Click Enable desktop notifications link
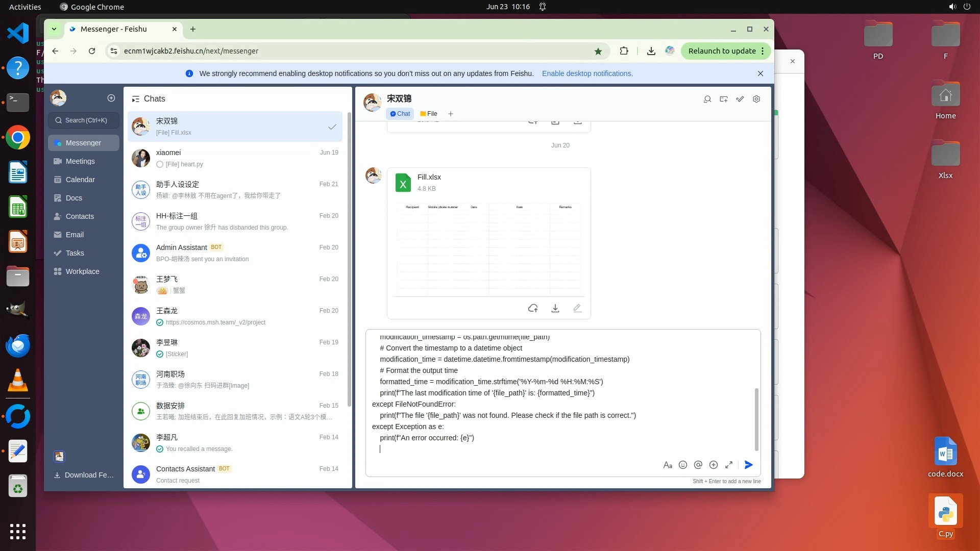Screen dimensions: 980x551 click(x=587, y=73)
